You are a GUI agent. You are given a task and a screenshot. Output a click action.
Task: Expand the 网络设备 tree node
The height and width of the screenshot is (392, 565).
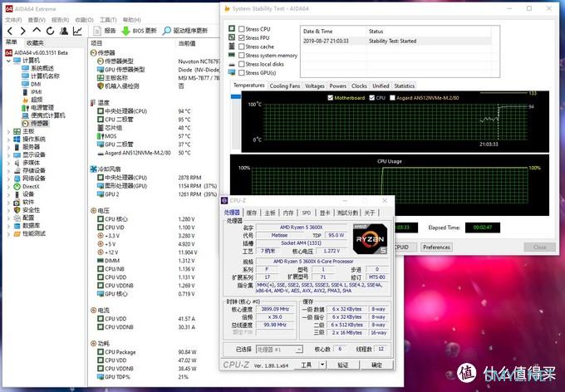[x=8, y=179]
